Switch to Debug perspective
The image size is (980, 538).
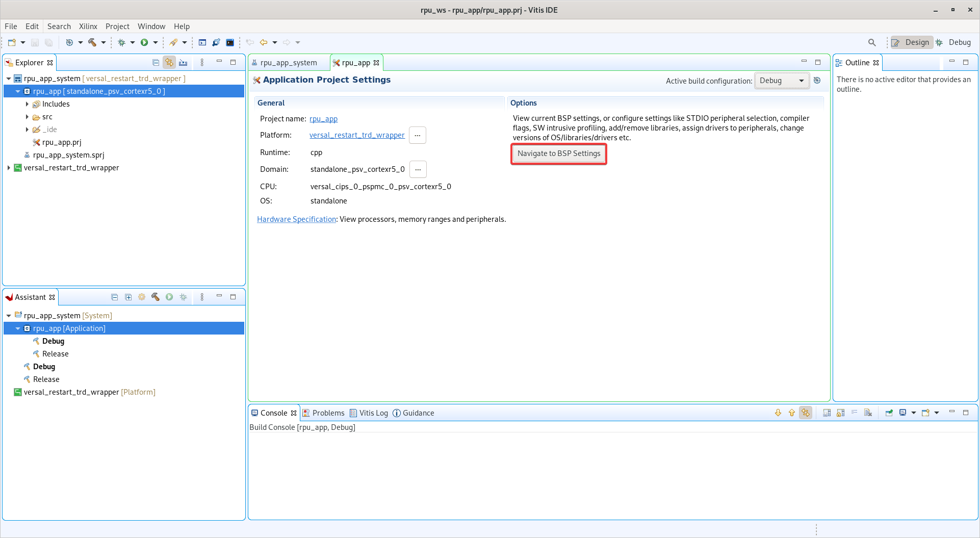click(953, 42)
